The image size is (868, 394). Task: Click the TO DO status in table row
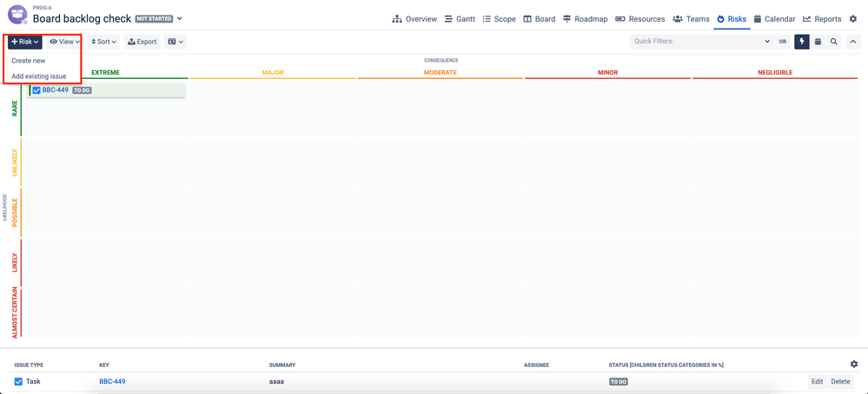(619, 382)
